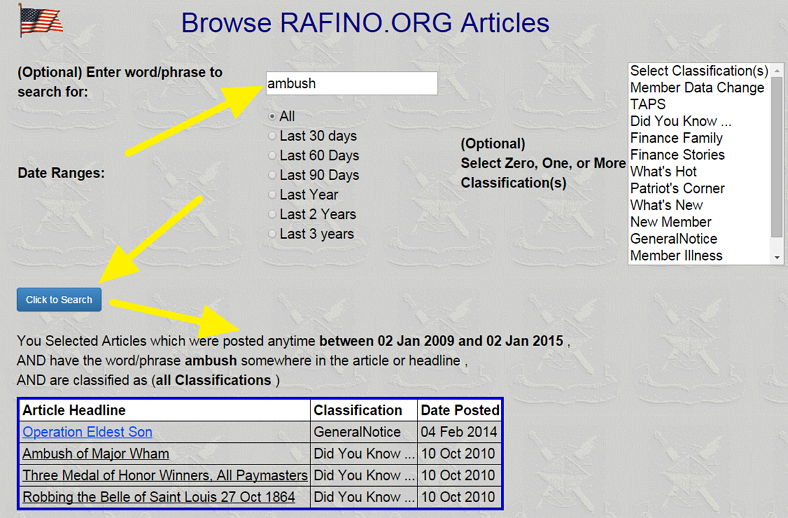Click the classification list scroll-up arrow
Viewport: 788px width, 518px height.
[x=777, y=70]
